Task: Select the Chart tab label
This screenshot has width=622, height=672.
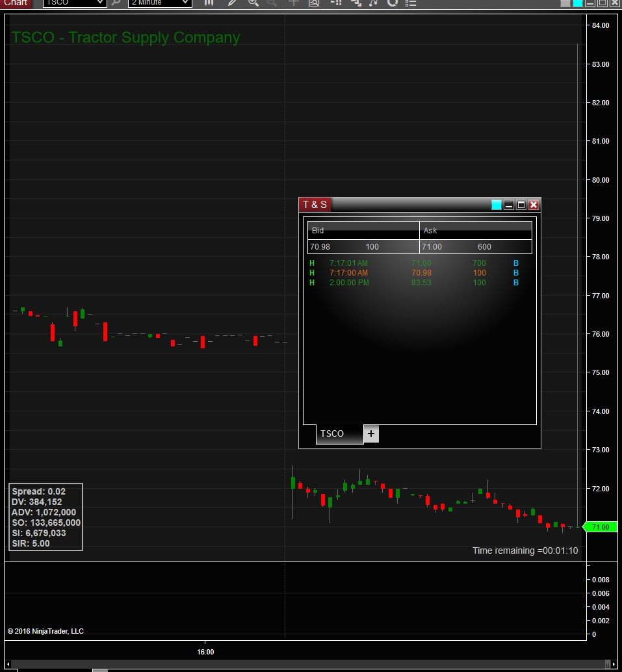Action: tap(16, 3)
